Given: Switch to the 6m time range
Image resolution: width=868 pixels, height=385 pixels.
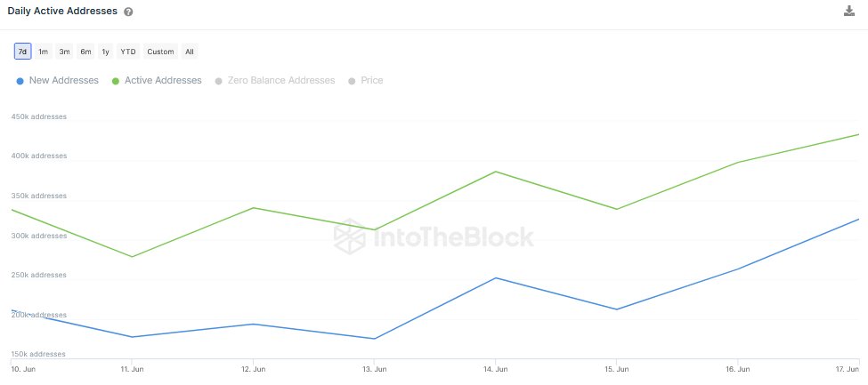Looking at the screenshot, I should 85,52.
